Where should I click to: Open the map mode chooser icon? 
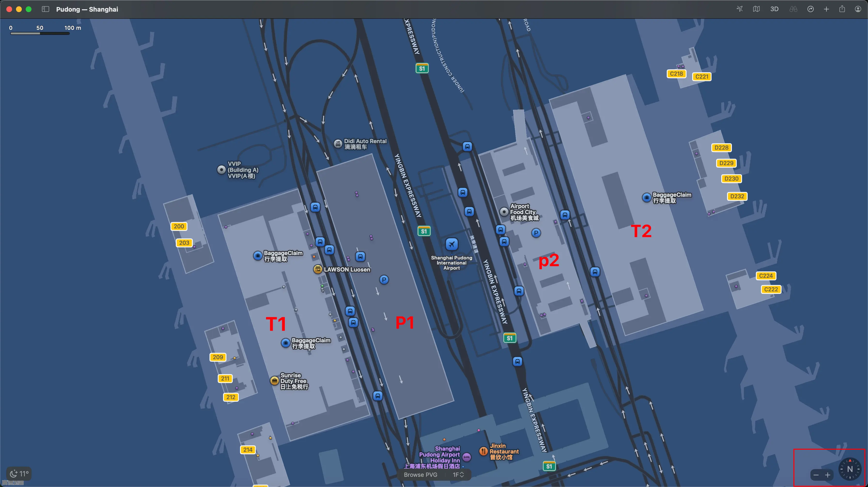(756, 9)
